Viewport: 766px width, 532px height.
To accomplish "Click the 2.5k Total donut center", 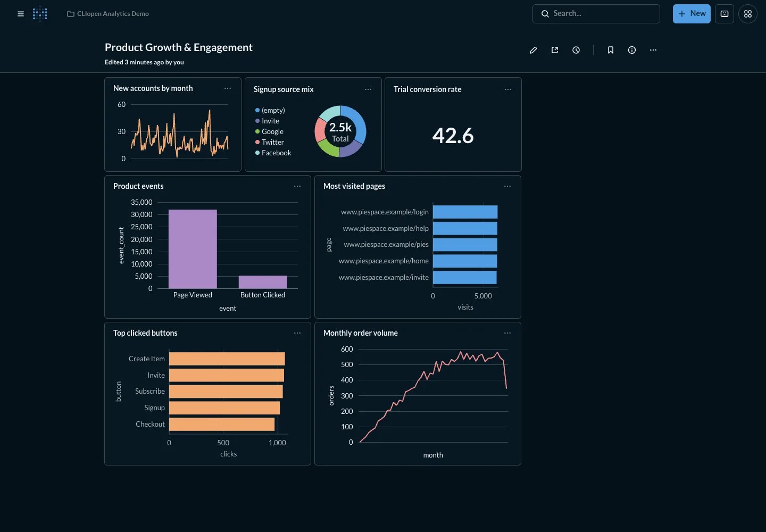I will (x=340, y=131).
